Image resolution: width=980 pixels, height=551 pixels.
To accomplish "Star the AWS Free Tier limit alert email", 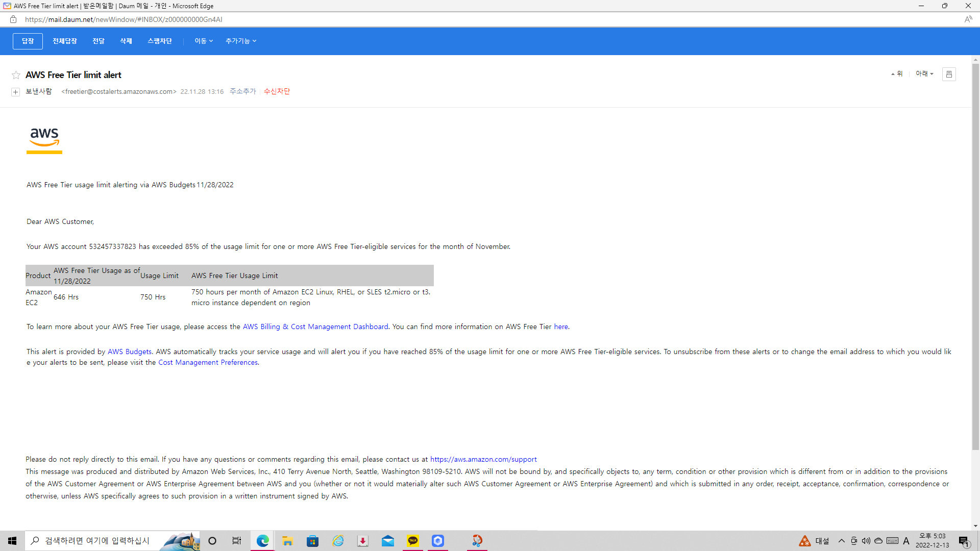I will tap(16, 76).
